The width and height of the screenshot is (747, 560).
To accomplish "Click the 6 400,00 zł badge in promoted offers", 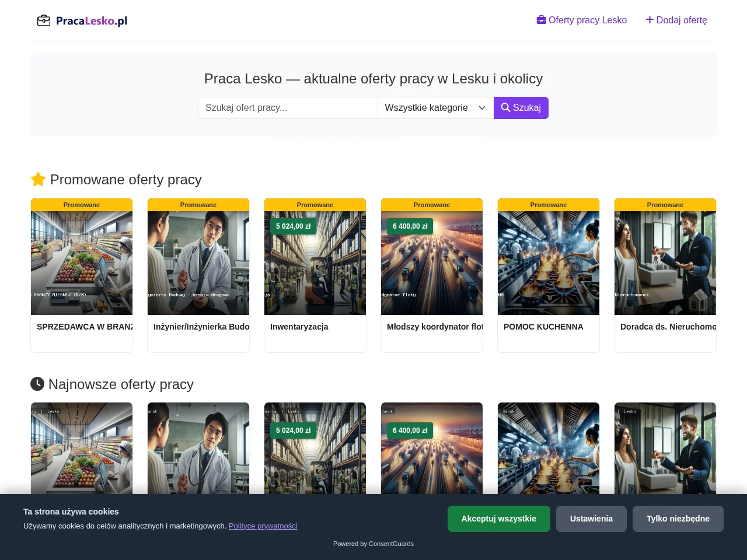I will point(410,226).
